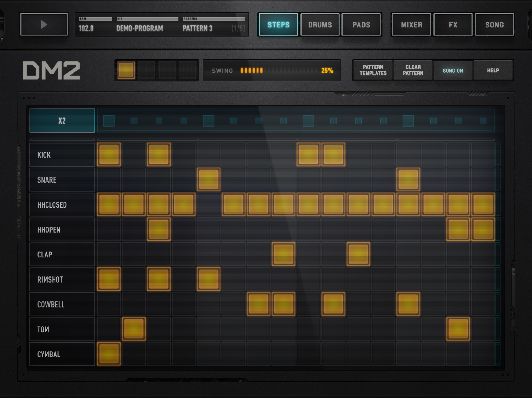Open the FX tab
This screenshot has height=398, width=532.
[x=453, y=25]
